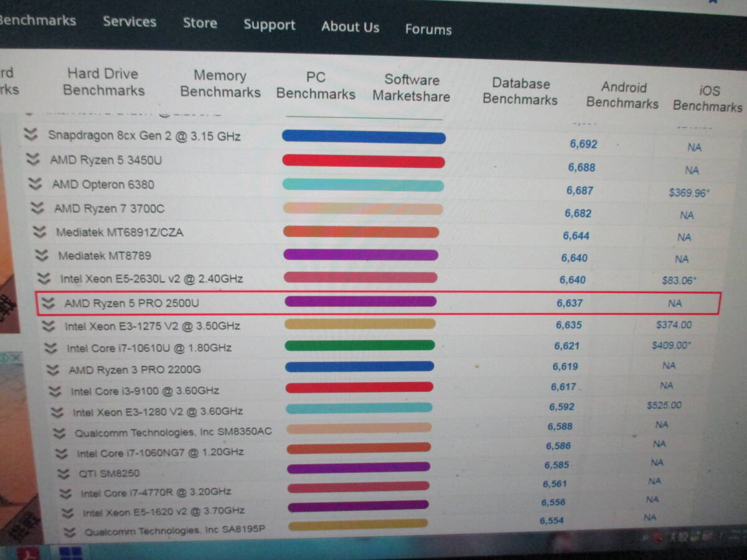
Task: Open AMD Ryzen 5 PRO 2500U link
Action: [132, 304]
